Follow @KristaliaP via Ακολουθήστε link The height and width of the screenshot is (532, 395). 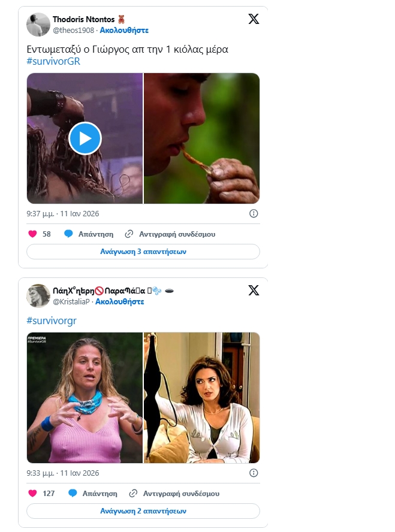point(120,301)
